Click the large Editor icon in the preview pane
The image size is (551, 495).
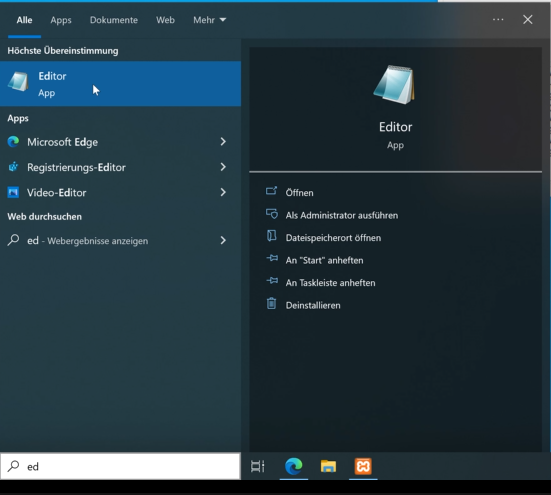tap(395, 85)
